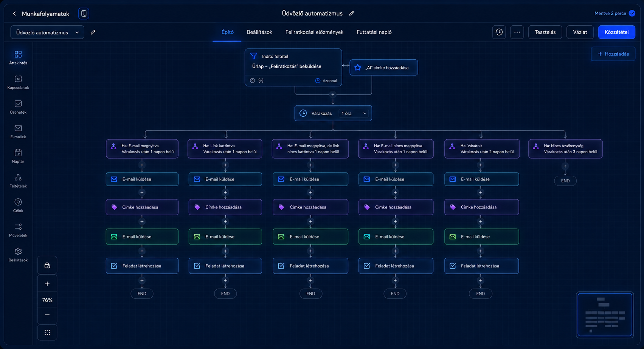Click the Azonnal timing label on the trigger
Screen dimensions: 644x349
(326, 80)
